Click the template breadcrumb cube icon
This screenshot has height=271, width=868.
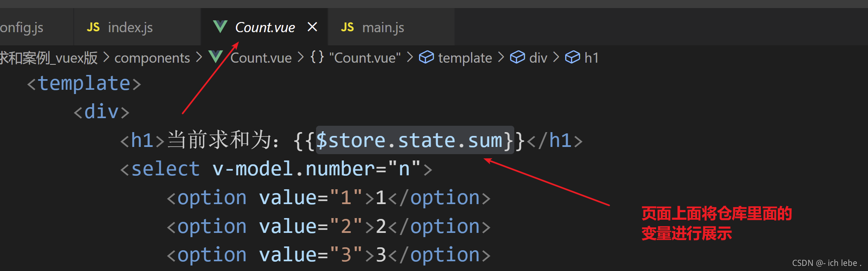(426, 57)
